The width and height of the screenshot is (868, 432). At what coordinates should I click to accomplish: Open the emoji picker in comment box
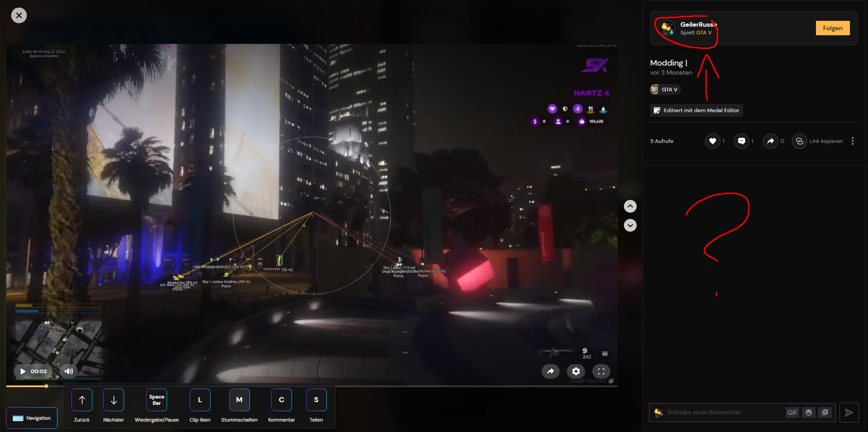(809, 413)
